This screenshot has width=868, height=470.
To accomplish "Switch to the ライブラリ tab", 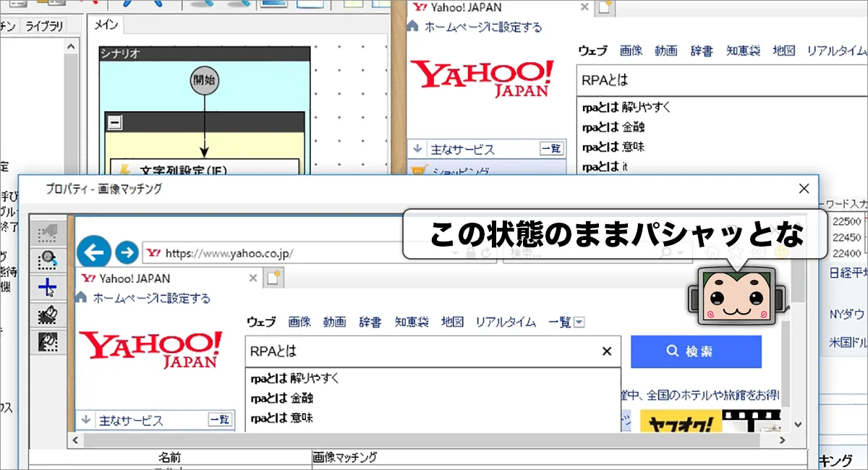I will click(44, 26).
